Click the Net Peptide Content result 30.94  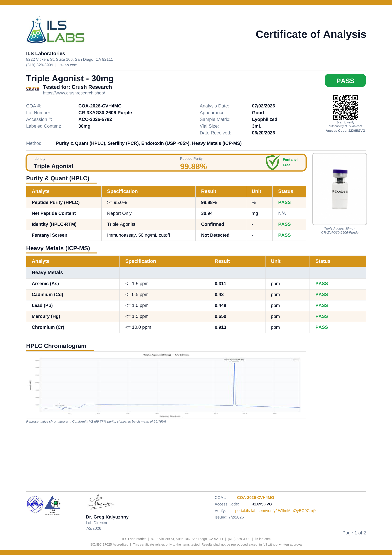(x=207, y=213)
